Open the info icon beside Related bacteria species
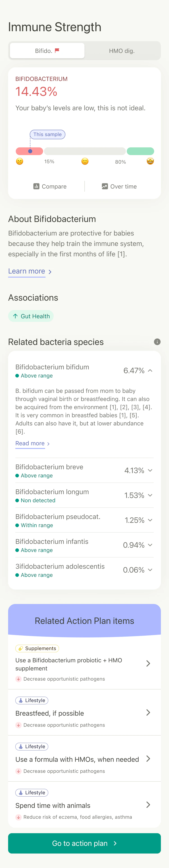The height and width of the screenshot is (868, 169). (157, 342)
